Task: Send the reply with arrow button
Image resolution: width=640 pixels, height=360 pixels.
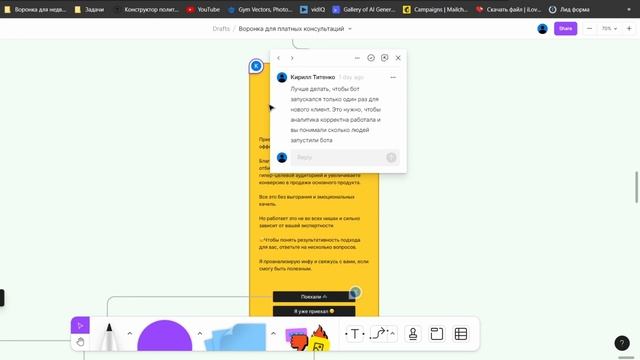Action: click(x=391, y=158)
